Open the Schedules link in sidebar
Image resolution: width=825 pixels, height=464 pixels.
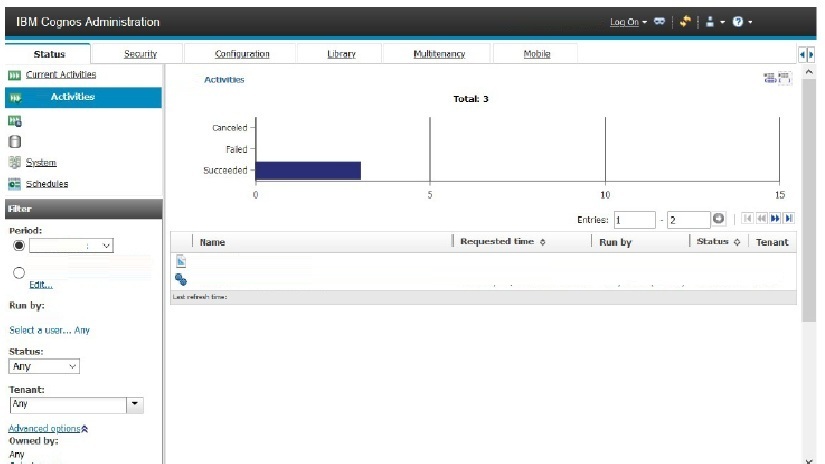click(47, 184)
